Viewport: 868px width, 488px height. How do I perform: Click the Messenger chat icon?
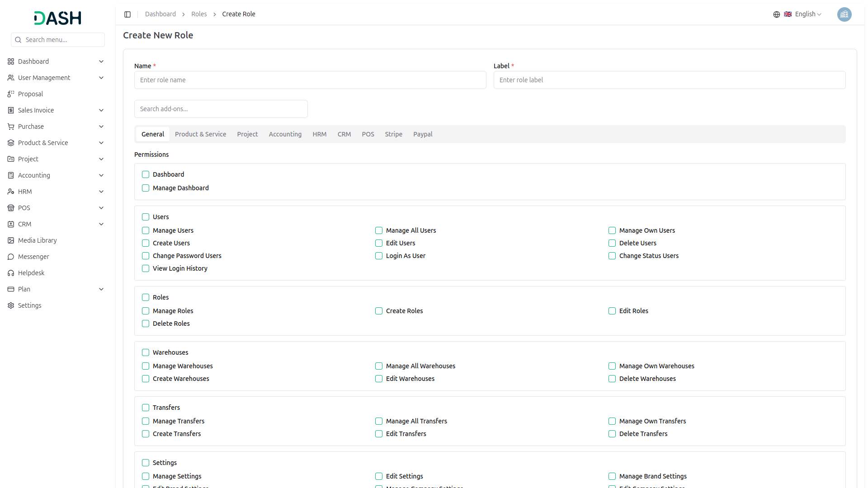pyautogui.click(x=11, y=257)
